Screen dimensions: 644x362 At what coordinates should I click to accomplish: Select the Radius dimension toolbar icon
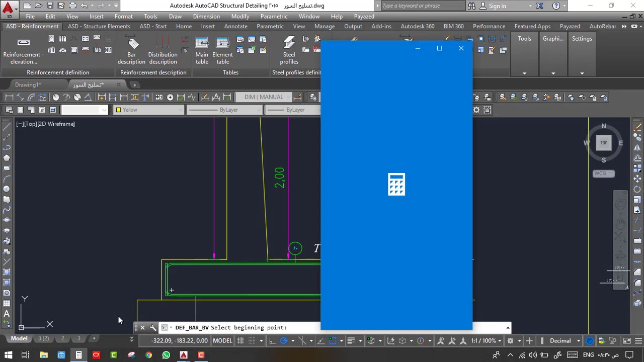tap(55, 97)
